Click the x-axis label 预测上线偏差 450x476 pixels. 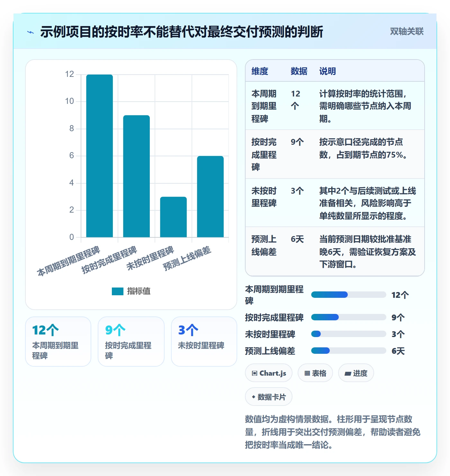tap(187, 259)
